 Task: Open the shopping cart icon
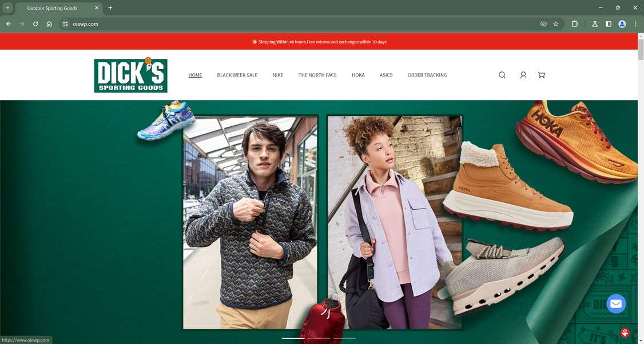tap(541, 75)
